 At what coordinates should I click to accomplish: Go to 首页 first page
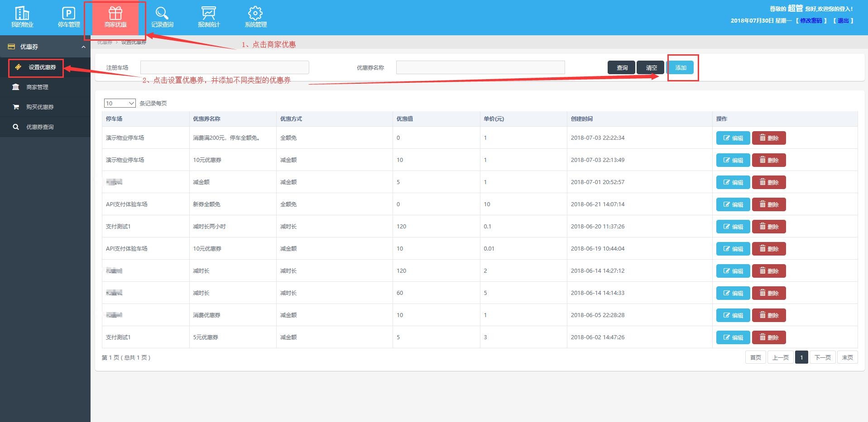pyautogui.click(x=756, y=357)
